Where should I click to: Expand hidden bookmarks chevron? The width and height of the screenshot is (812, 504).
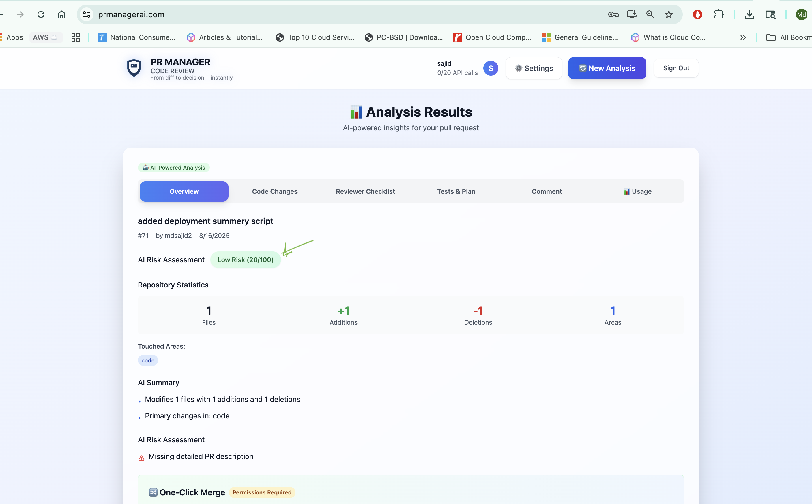[743, 37]
